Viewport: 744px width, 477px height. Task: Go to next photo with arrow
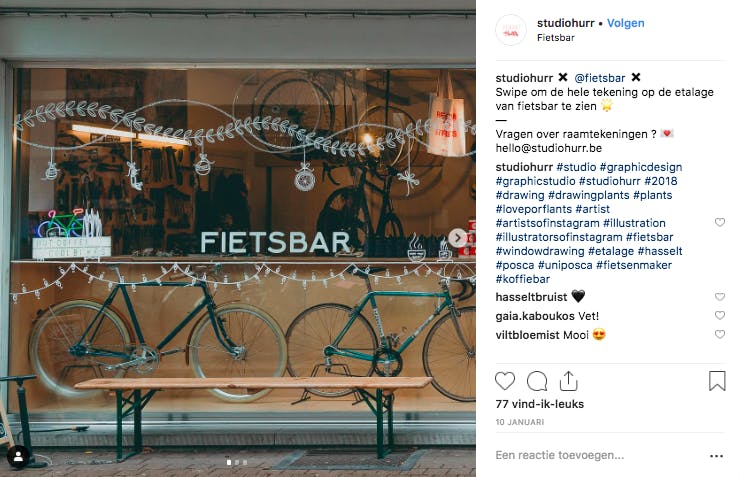457,238
